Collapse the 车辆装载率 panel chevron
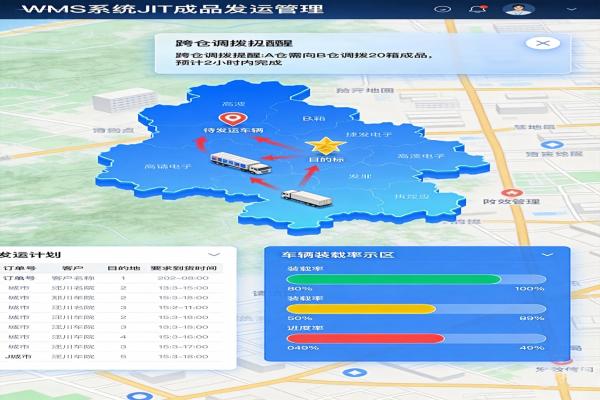Viewport: 600px width, 400px height. [x=548, y=255]
